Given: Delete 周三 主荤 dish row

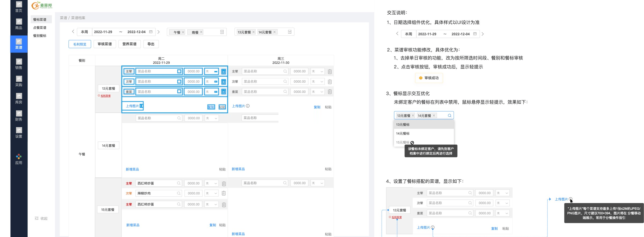Looking at the screenshot, I should (330, 72).
